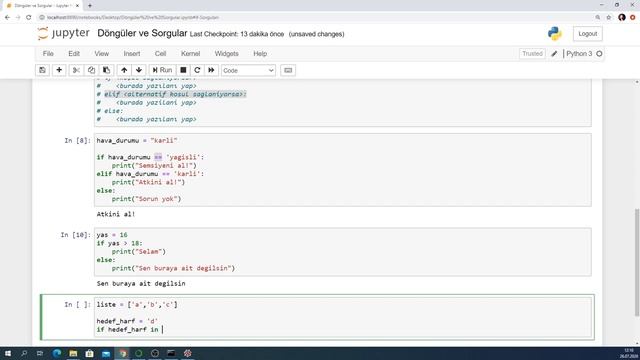
Task: Open the Help menu
Action: [x=260, y=53]
